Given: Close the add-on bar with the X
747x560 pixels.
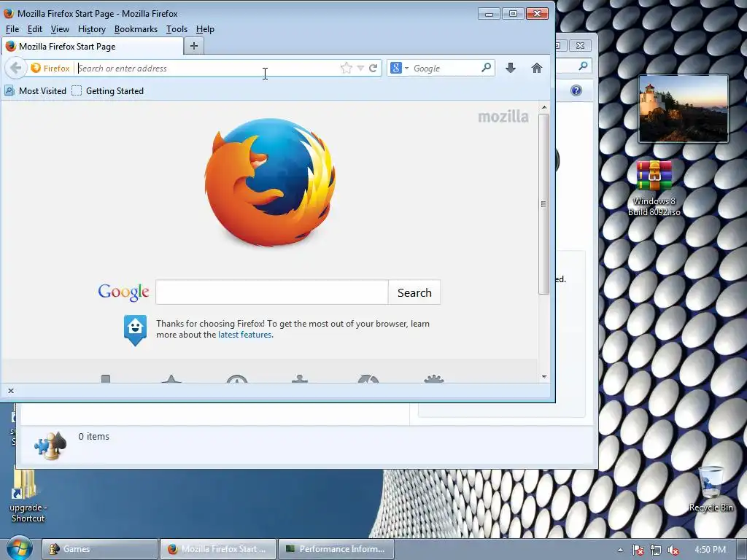Looking at the screenshot, I should pos(10,391).
